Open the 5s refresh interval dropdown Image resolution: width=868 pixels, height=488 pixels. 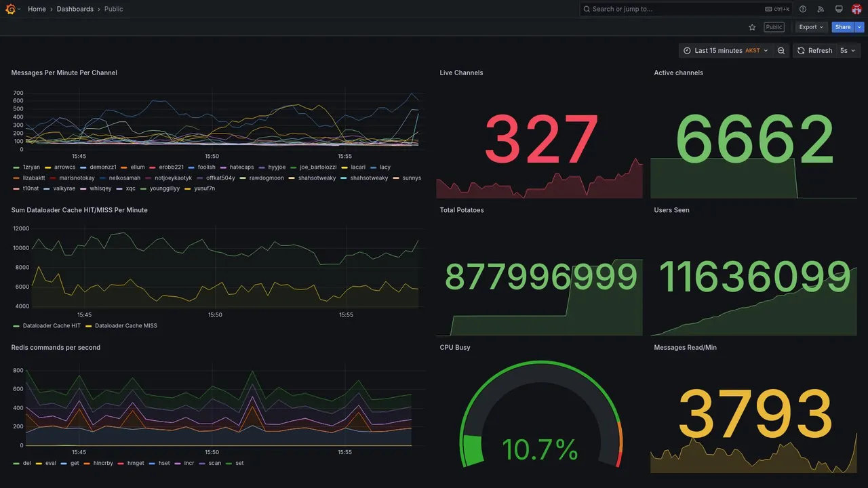tap(848, 51)
